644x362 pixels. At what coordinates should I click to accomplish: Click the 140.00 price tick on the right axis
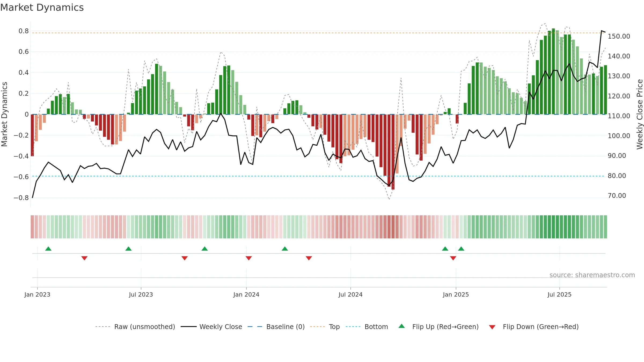tap(619, 56)
